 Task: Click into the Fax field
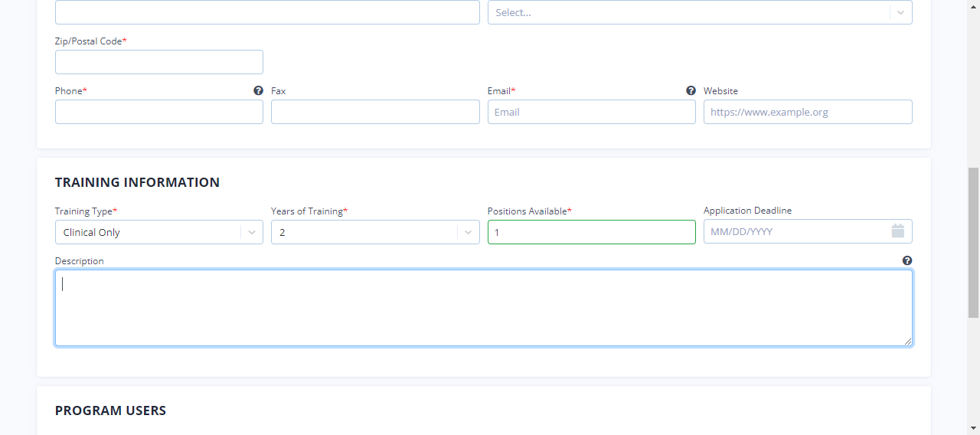(x=375, y=112)
